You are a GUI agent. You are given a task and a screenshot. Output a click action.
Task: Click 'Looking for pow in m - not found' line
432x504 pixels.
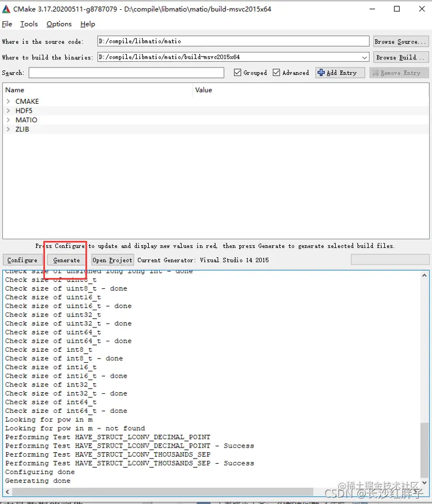(75, 428)
